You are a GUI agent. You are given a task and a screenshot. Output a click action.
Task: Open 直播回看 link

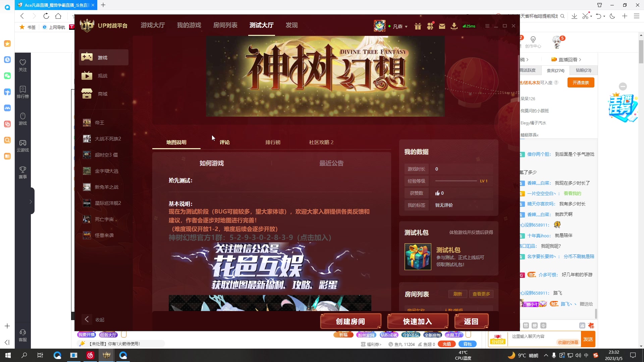(566, 60)
